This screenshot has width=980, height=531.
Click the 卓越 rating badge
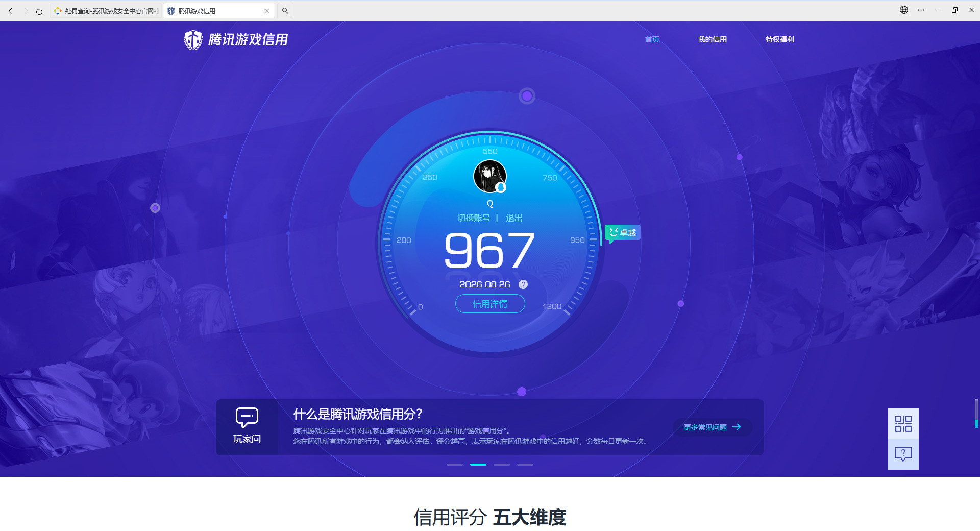[623, 233]
